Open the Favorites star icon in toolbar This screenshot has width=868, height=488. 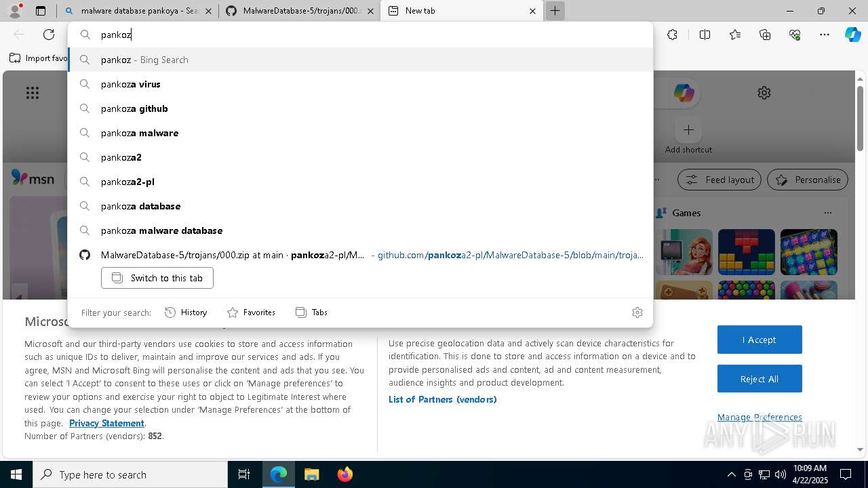(735, 35)
